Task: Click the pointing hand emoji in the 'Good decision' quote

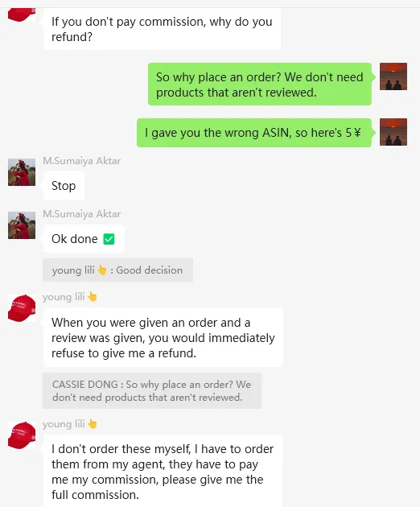Action: coord(102,270)
